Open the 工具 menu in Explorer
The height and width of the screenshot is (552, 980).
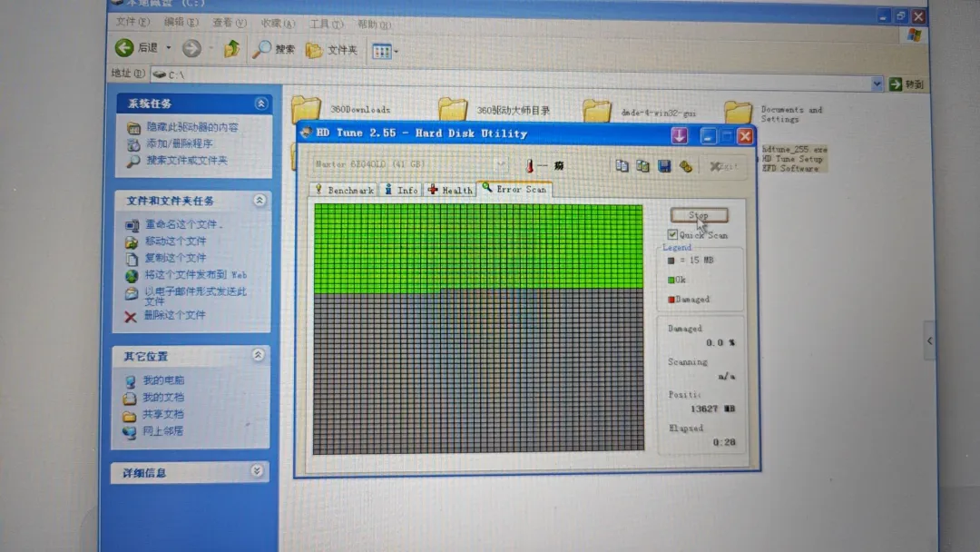324,24
